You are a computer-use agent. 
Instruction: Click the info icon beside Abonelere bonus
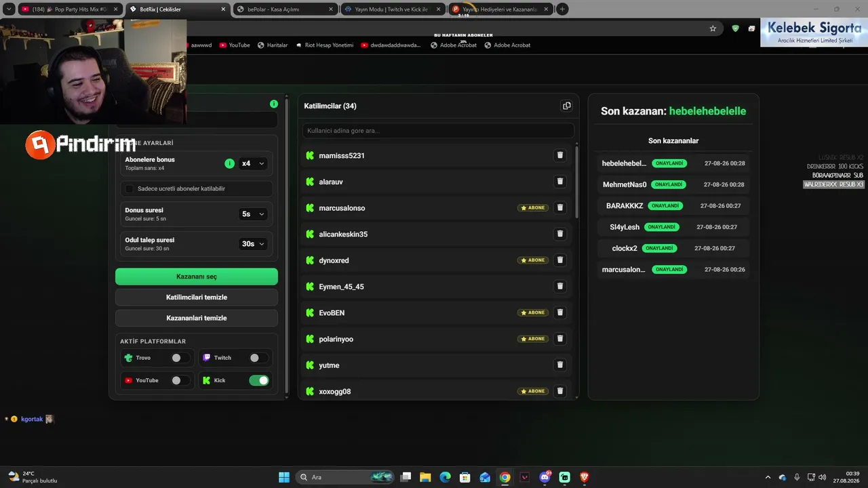[x=229, y=163]
